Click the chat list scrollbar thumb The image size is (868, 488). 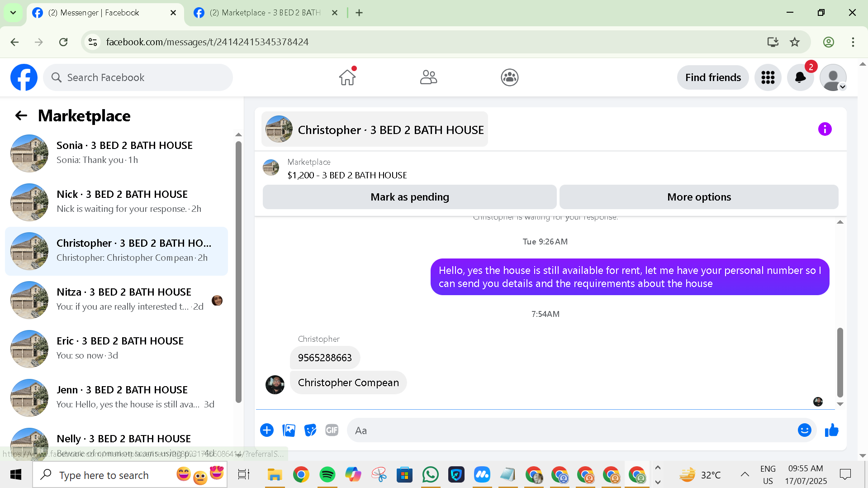pos(238,272)
